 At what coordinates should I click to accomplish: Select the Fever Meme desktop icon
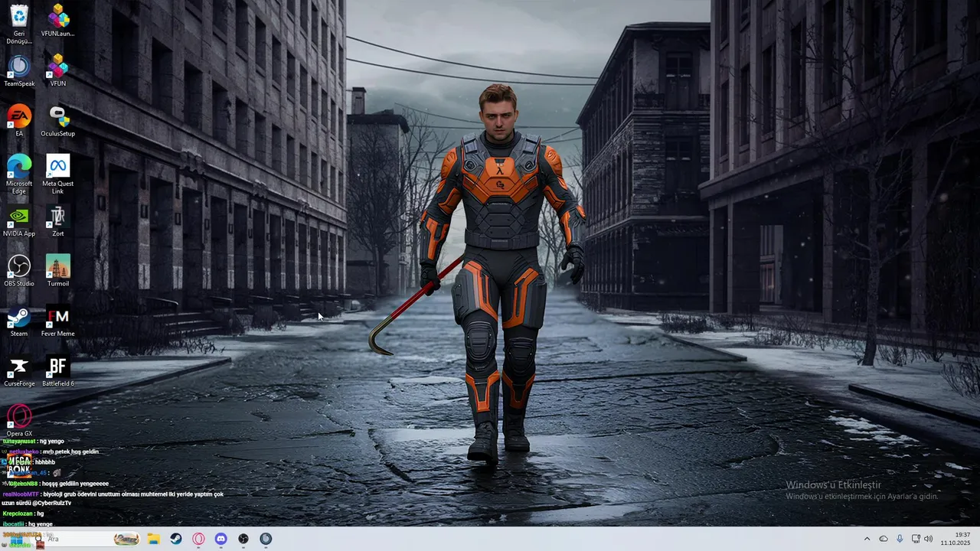pyautogui.click(x=57, y=321)
